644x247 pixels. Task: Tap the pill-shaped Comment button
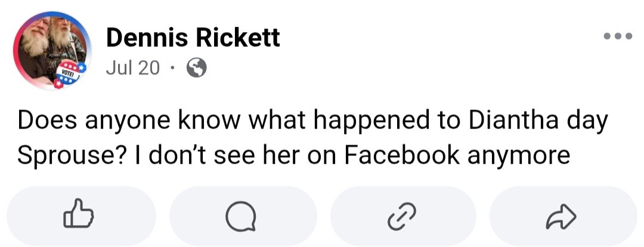(243, 216)
